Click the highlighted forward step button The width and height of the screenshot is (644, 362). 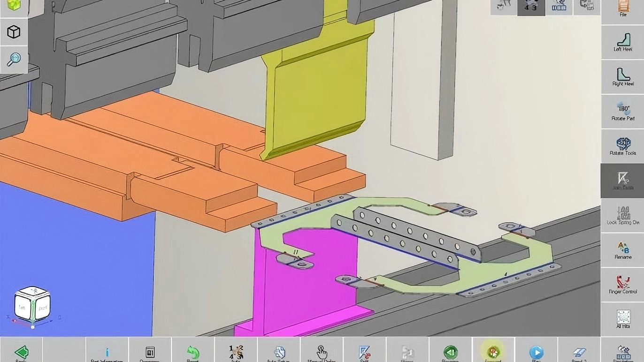click(493, 352)
